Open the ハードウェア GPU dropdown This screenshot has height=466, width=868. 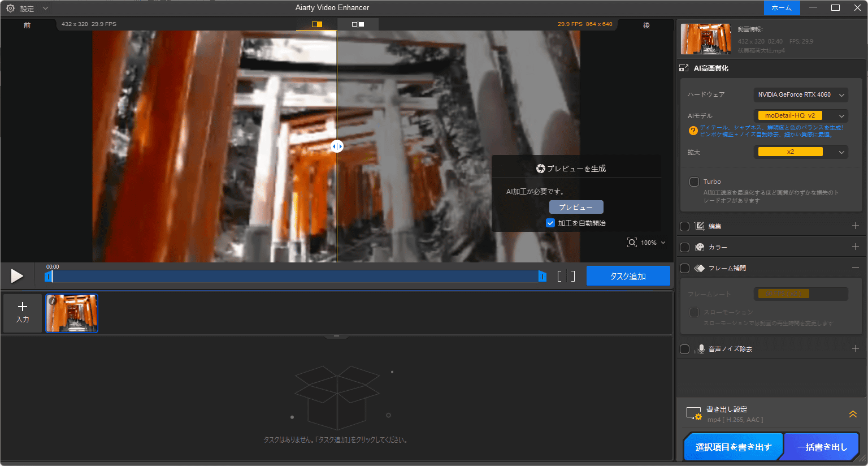pos(800,95)
